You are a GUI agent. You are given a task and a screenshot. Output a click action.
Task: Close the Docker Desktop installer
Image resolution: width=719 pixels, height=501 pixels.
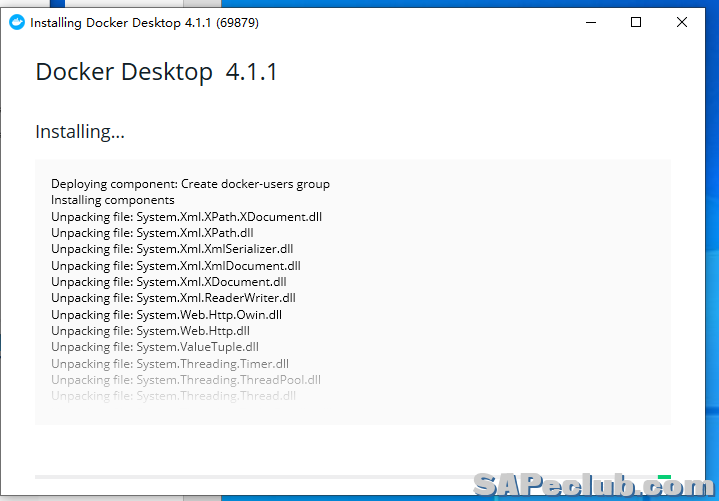coord(682,22)
